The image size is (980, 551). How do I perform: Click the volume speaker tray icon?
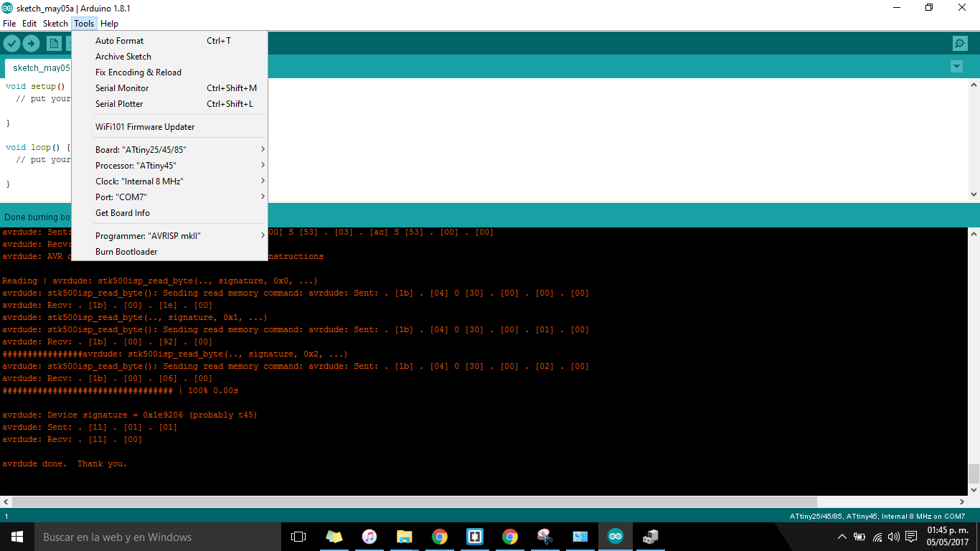pos(893,537)
